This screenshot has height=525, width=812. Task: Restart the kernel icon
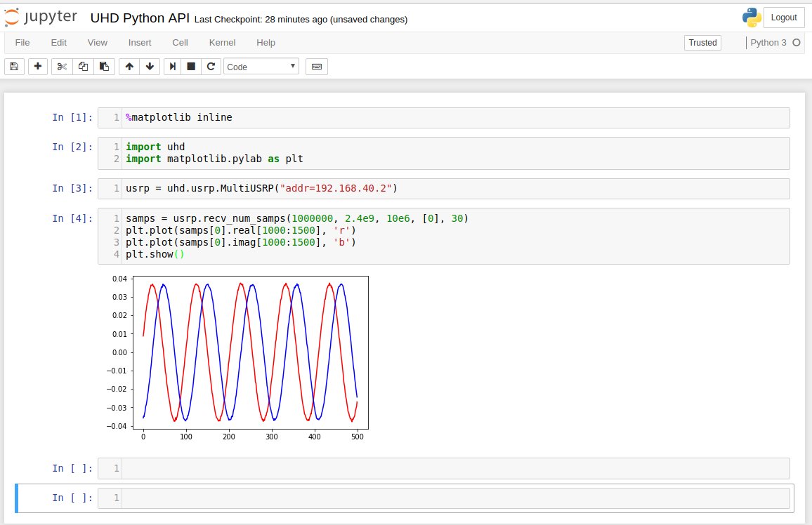211,67
